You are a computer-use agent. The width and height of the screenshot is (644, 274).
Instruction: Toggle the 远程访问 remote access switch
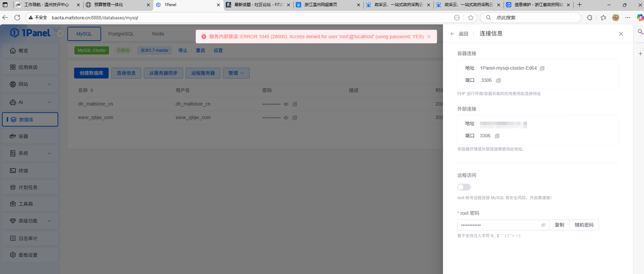(x=464, y=187)
